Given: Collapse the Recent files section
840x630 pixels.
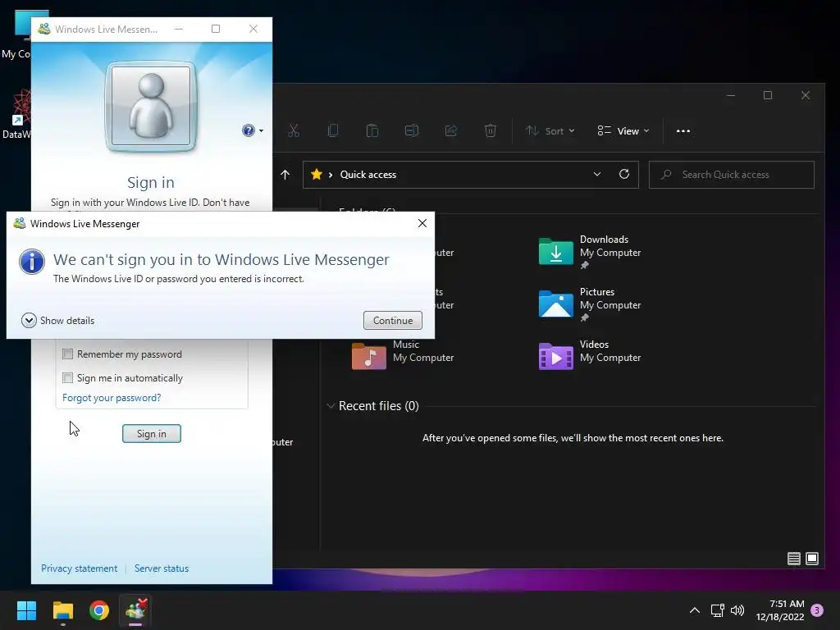Looking at the screenshot, I should [331, 406].
